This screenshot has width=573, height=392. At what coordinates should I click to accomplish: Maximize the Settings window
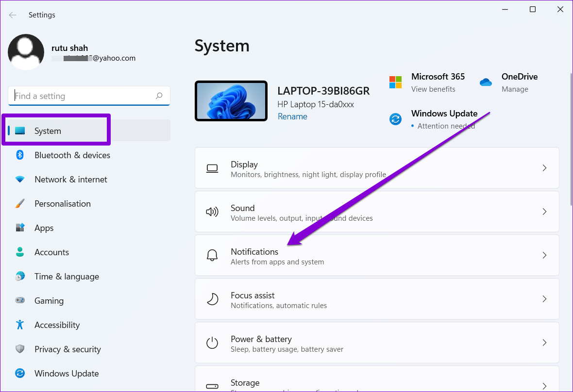533,10
